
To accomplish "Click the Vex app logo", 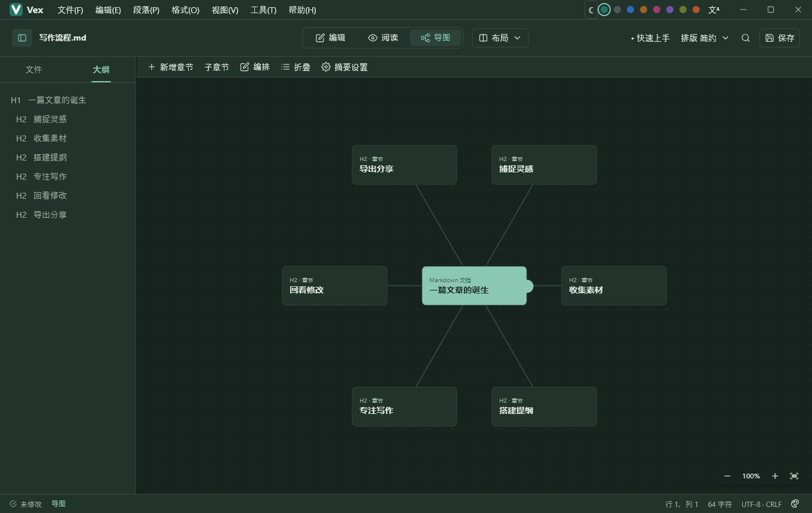I will pyautogui.click(x=16, y=10).
